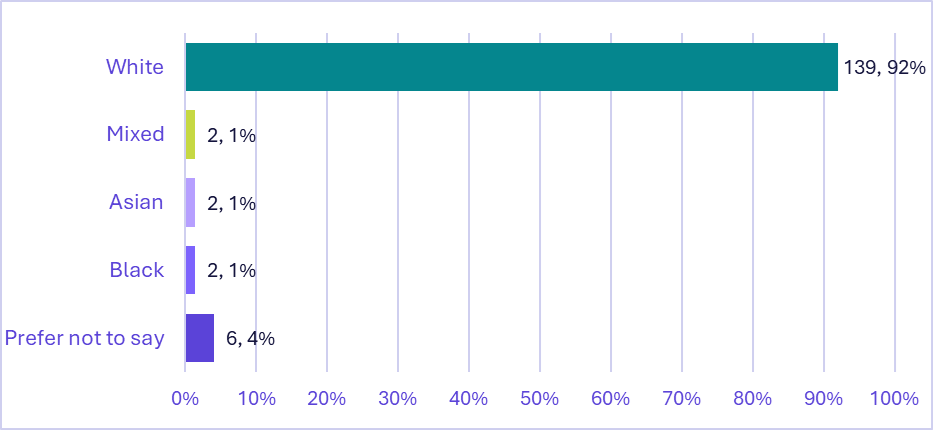Click the Asian category label
The width and height of the screenshot is (933, 430).
point(136,202)
